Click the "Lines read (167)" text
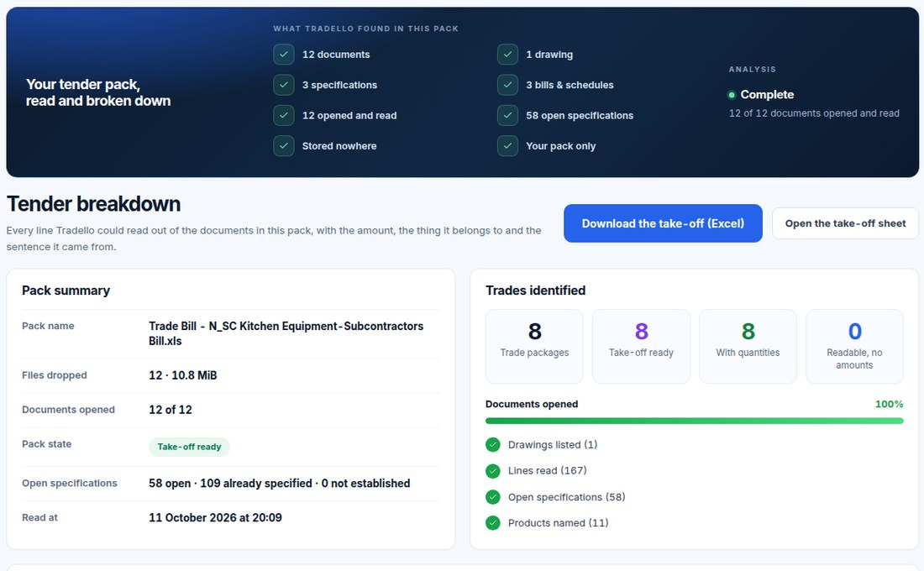This screenshot has width=924, height=571. click(548, 471)
